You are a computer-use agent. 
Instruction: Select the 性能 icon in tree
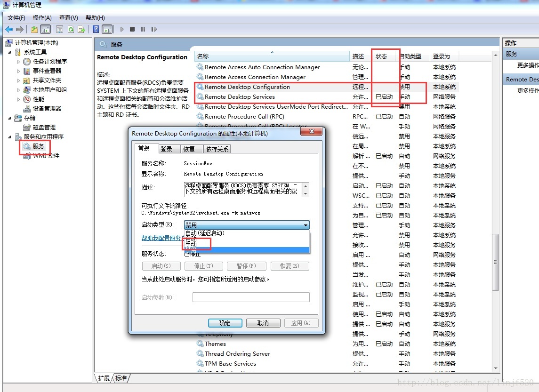click(x=27, y=99)
